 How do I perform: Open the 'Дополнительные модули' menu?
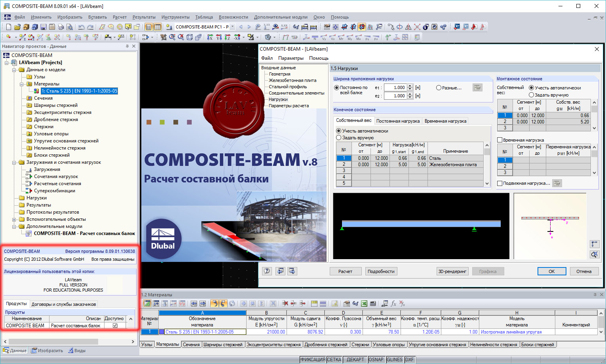coord(281,17)
